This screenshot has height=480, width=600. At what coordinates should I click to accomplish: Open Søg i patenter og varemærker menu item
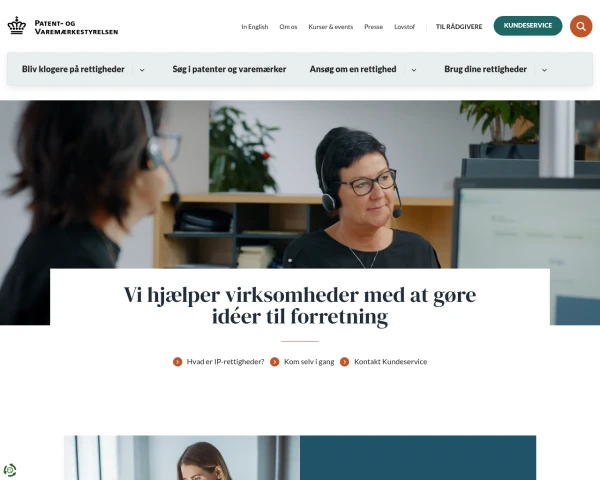pyautogui.click(x=229, y=69)
